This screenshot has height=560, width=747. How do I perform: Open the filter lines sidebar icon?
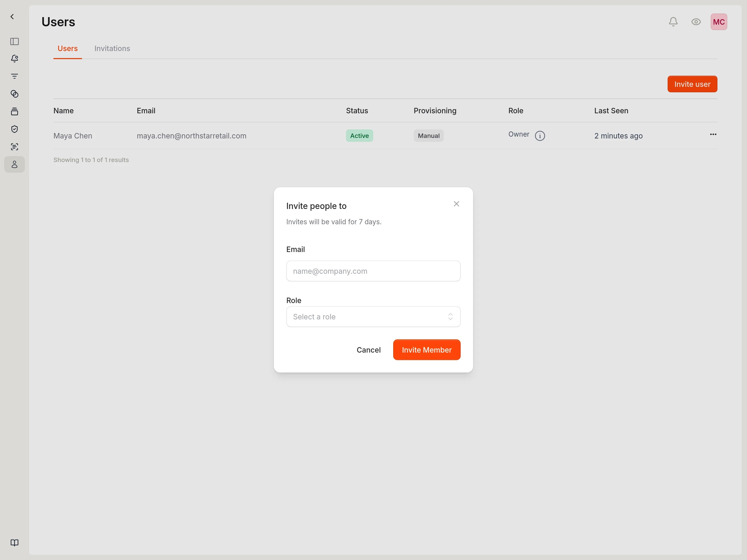pyautogui.click(x=15, y=76)
